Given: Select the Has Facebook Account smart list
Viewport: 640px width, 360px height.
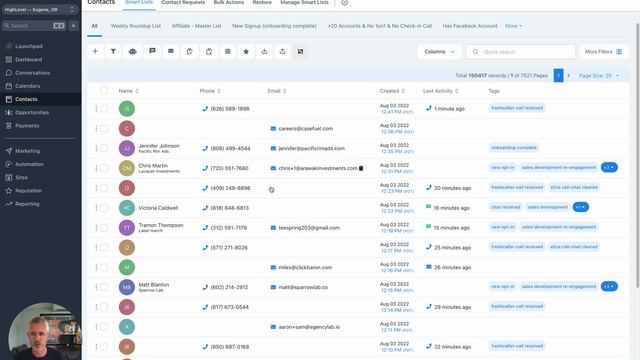Looking at the screenshot, I should (470, 26).
